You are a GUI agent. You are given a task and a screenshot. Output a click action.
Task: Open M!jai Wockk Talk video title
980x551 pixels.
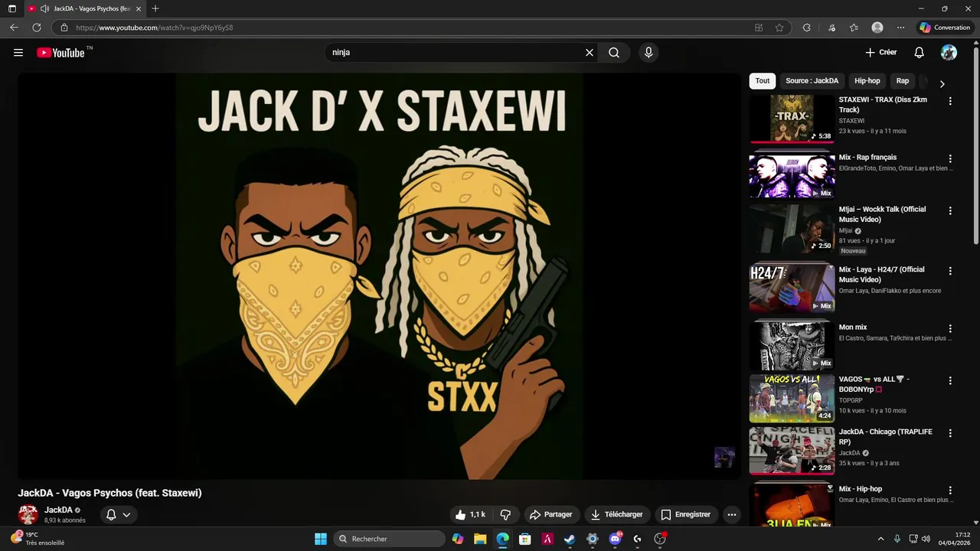[x=882, y=214]
